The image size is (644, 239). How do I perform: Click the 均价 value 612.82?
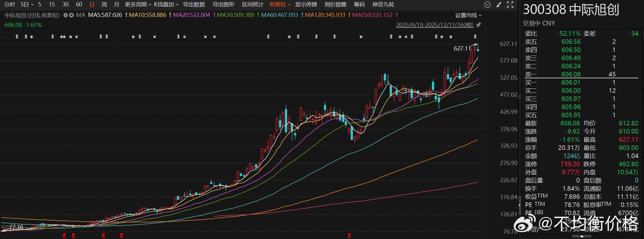tap(629, 123)
